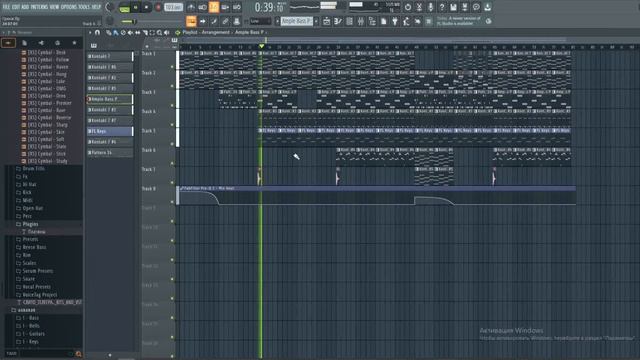
Task: Open the playlist options menu arrow
Action: coord(90,32)
